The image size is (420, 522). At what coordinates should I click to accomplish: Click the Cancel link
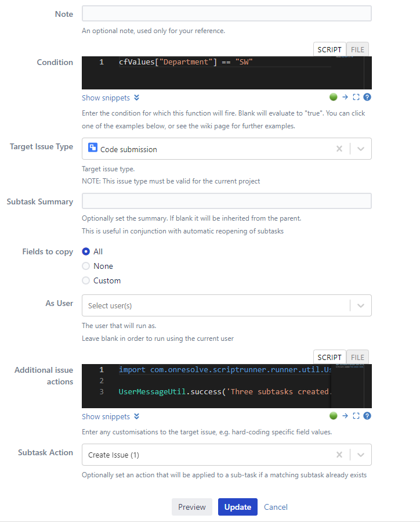(x=276, y=507)
